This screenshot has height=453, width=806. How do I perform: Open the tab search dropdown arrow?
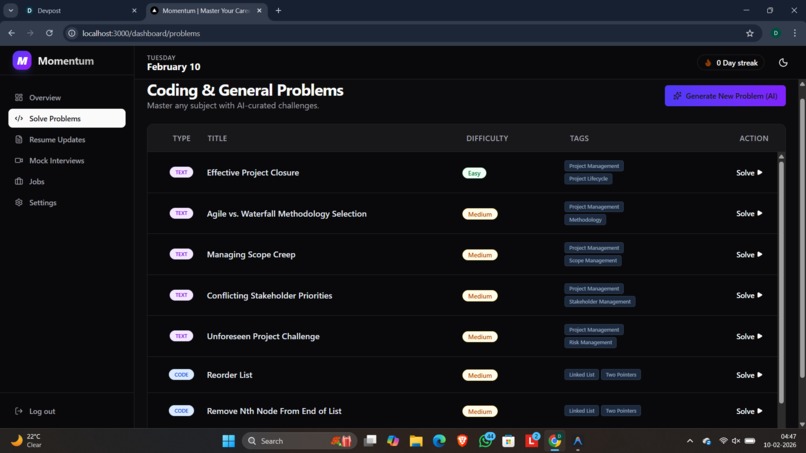tap(11, 10)
